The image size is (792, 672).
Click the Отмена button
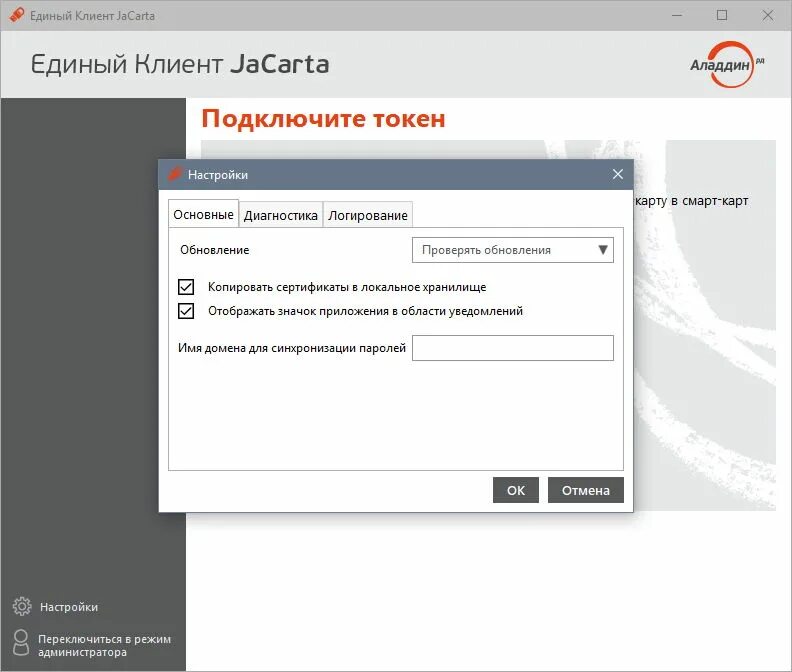point(586,490)
